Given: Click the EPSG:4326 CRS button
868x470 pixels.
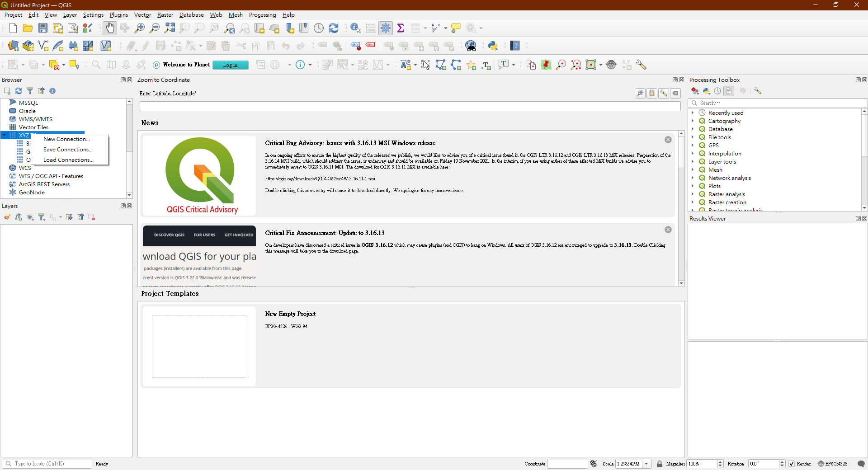Looking at the screenshot, I should pos(833,464).
